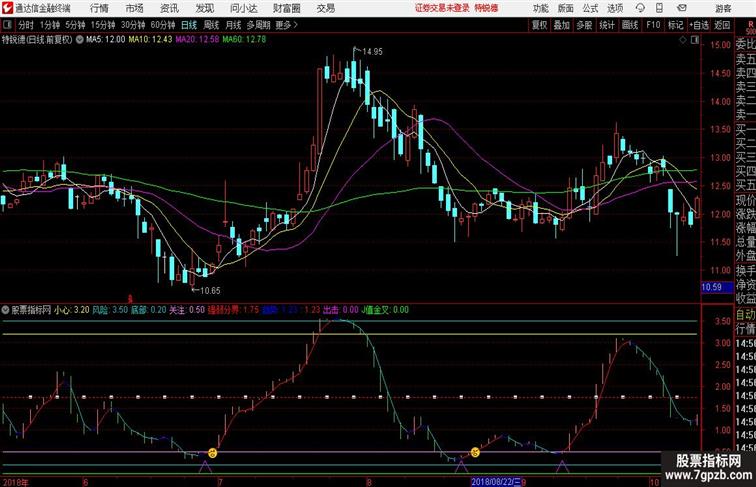Open the F10 company info button
This screenshot has height=487, width=756.
tap(653, 25)
